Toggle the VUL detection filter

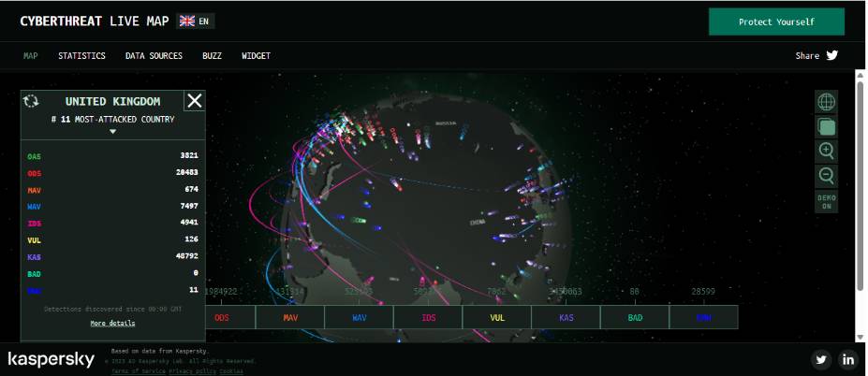pos(497,318)
